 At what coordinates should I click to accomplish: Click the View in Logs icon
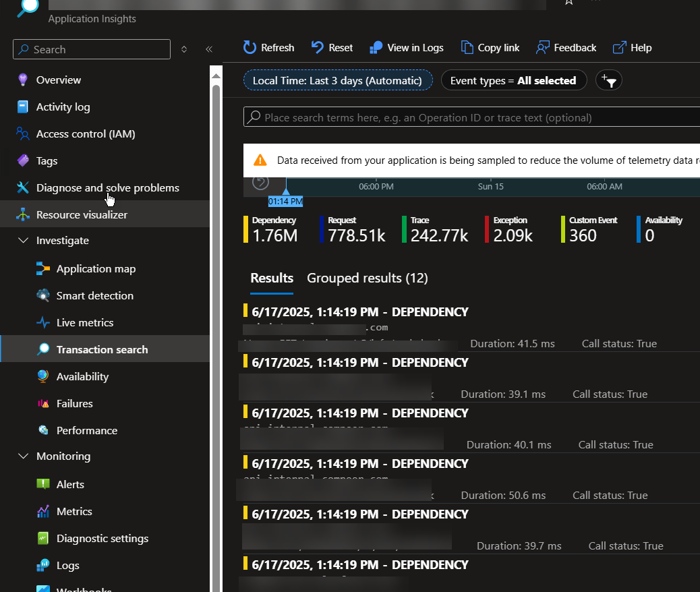coord(376,47)
